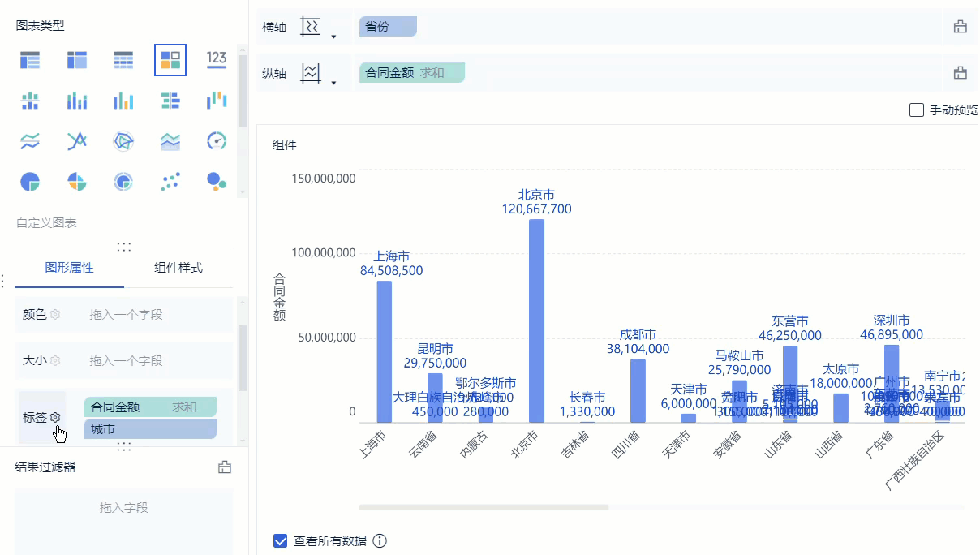Click the 颜色 field drop area

(150, 314)
